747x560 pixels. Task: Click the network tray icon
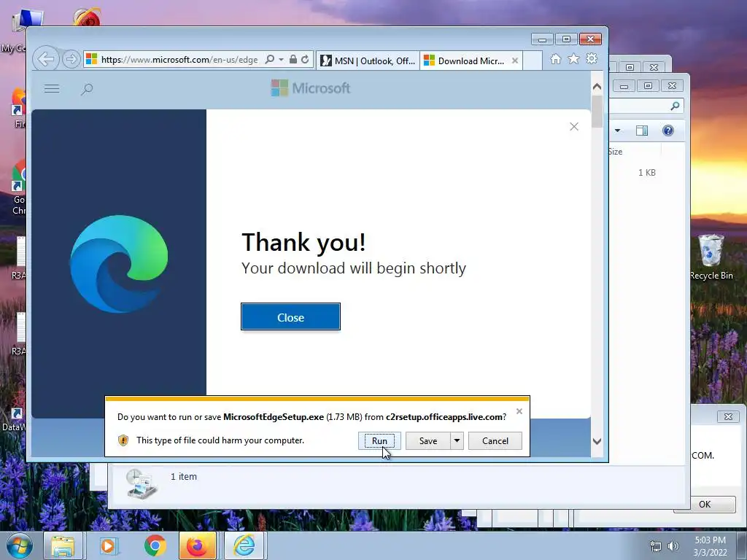pyautogui.click(x=656, y=546)
